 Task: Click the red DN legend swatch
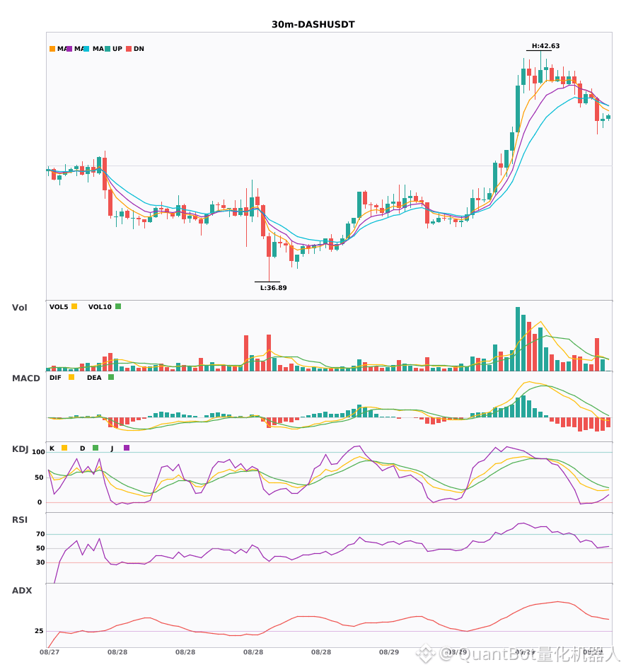[x=129, y=49]
